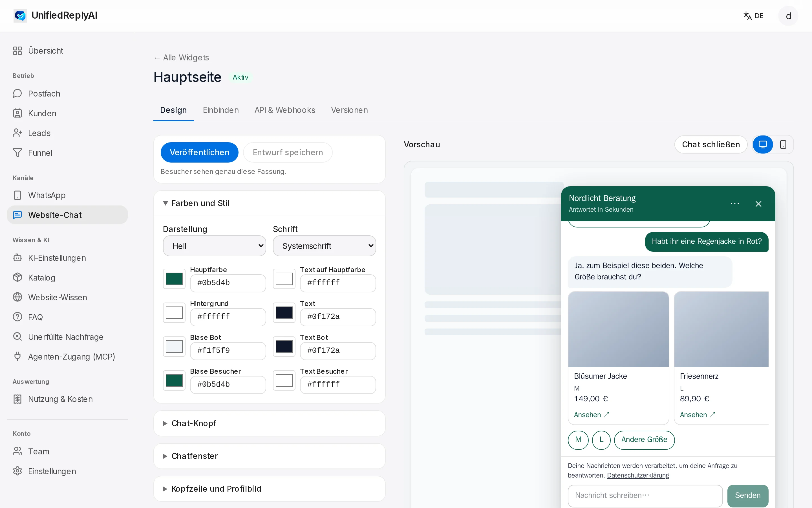
Task: Expand Kopfzeile und Profilbild section
Action: coord(269,489)
